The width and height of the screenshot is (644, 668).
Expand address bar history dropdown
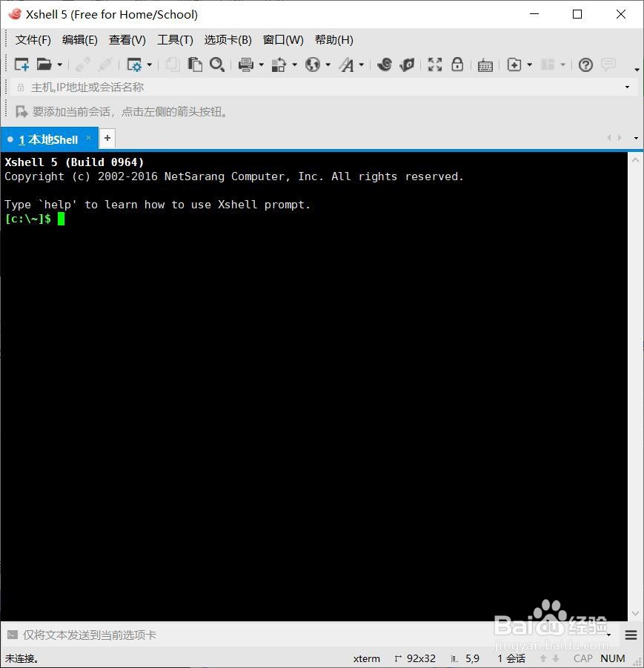pos(627,87)
